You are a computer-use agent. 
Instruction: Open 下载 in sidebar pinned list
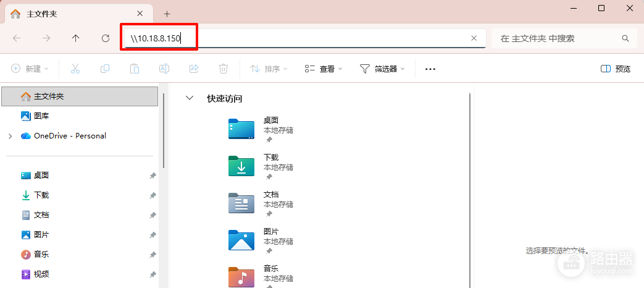click(35, 195)
